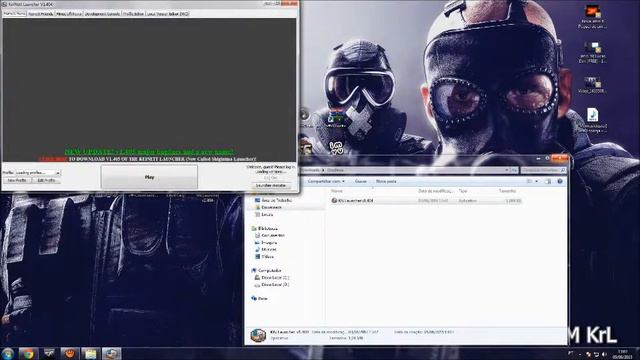640x360 pixels.
Task: Click the Explorer search field
Action: coord(543,170)
